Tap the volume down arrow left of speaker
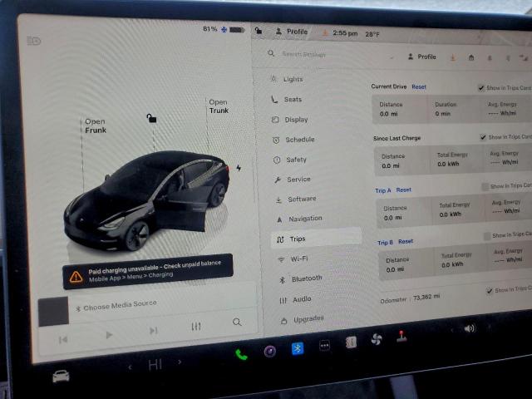The height and width of the screenshot is (399, 532). 451,330
